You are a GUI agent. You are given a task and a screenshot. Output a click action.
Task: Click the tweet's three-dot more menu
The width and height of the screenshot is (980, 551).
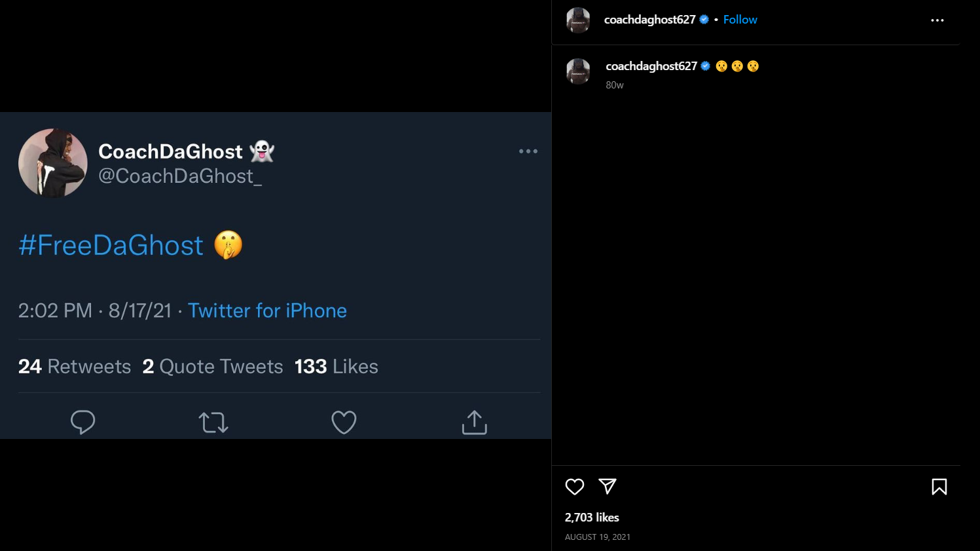528,151
